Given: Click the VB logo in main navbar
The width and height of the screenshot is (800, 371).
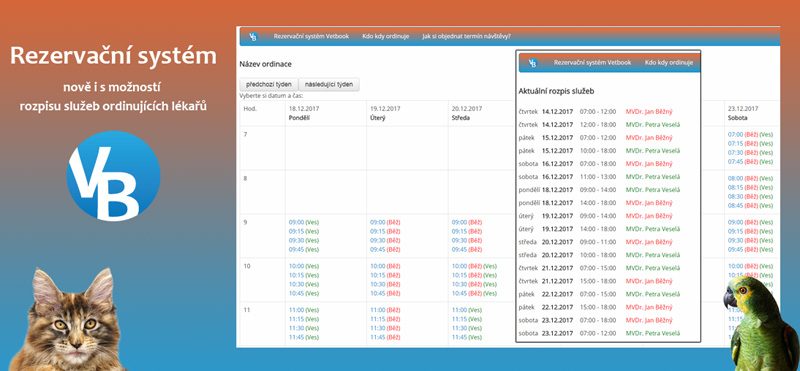Looking at the screenshot, I should pos(253,36).
